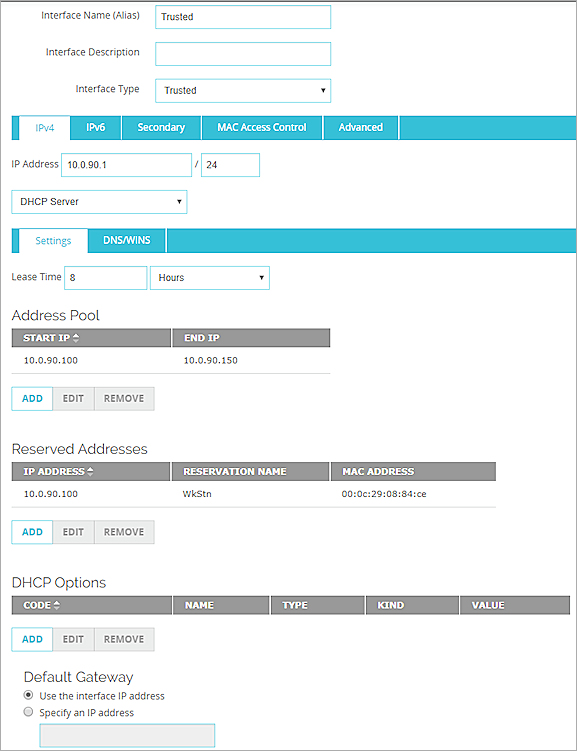Image resolution: width=577 pixels, height=751 pixels.
Task: Click the RESERVATION NAME column header
Action: 250,471
